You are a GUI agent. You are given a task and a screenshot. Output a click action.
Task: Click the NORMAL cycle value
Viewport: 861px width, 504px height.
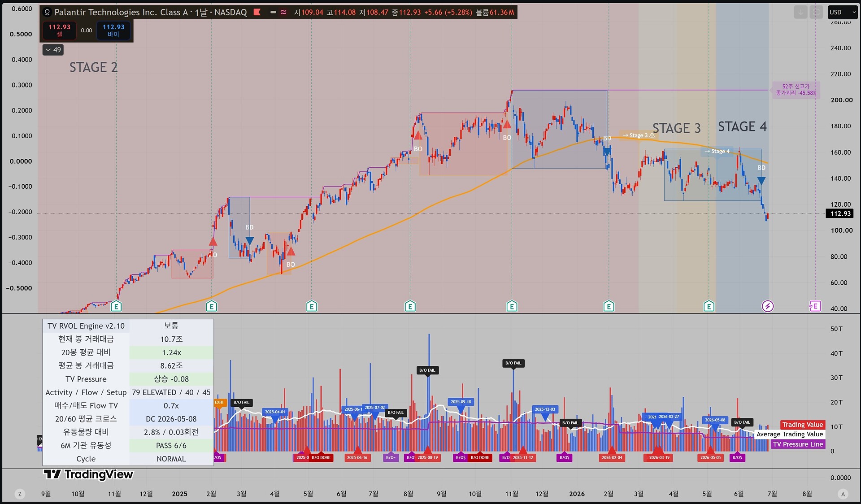point(171,459)
